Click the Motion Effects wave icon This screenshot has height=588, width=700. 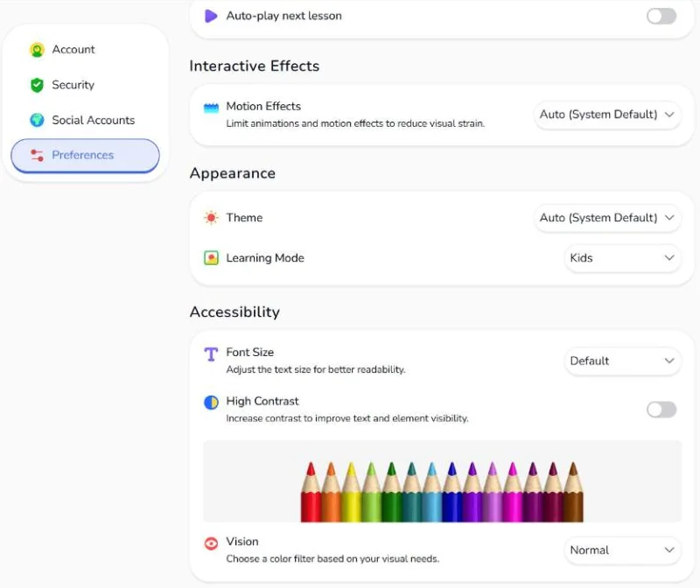pos(211,108)
